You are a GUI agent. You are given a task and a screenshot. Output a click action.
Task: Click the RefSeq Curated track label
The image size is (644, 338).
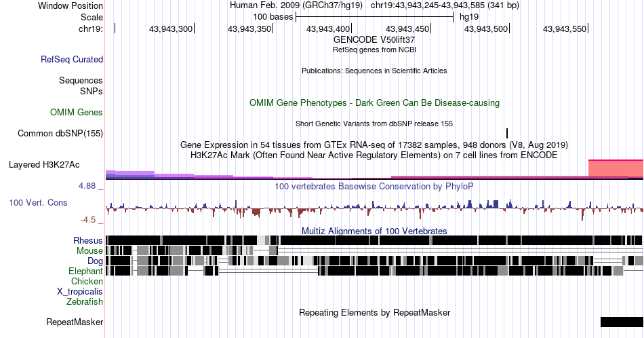point(71,59)
